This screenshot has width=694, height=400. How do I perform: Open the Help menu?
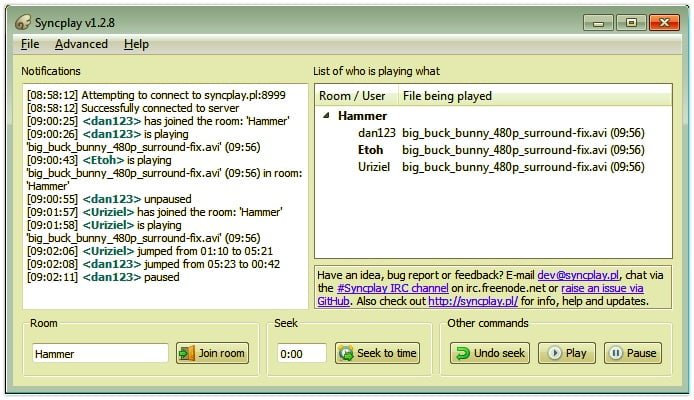[136, 44]
